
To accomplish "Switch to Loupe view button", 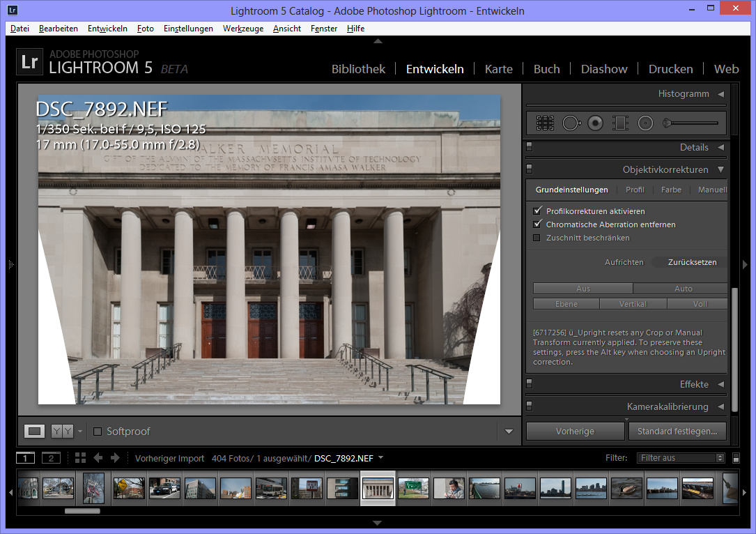I will click(x=34, y=432).
